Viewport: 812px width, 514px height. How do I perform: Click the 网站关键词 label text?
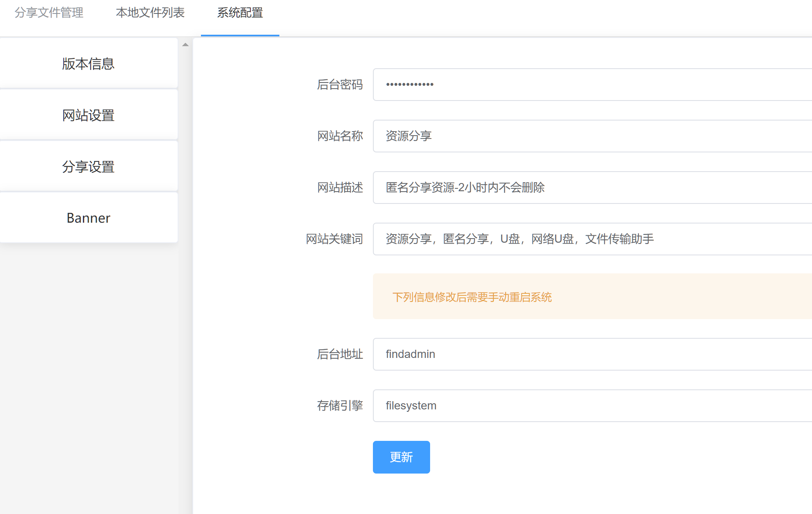pyautogui.click(x=334, y=239)
